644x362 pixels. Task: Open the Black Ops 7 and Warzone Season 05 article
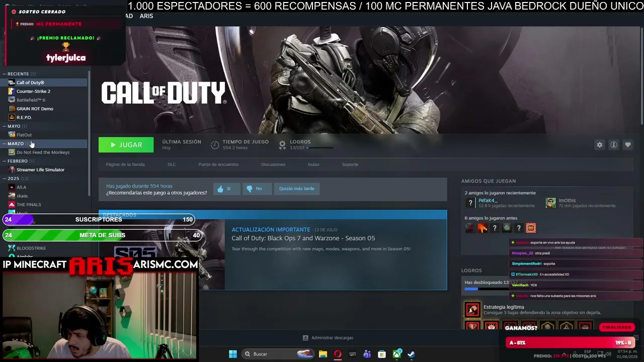pos(303,238)
